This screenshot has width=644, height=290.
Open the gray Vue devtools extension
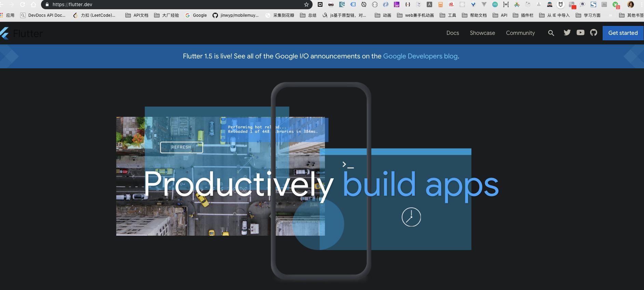(484, 4)
